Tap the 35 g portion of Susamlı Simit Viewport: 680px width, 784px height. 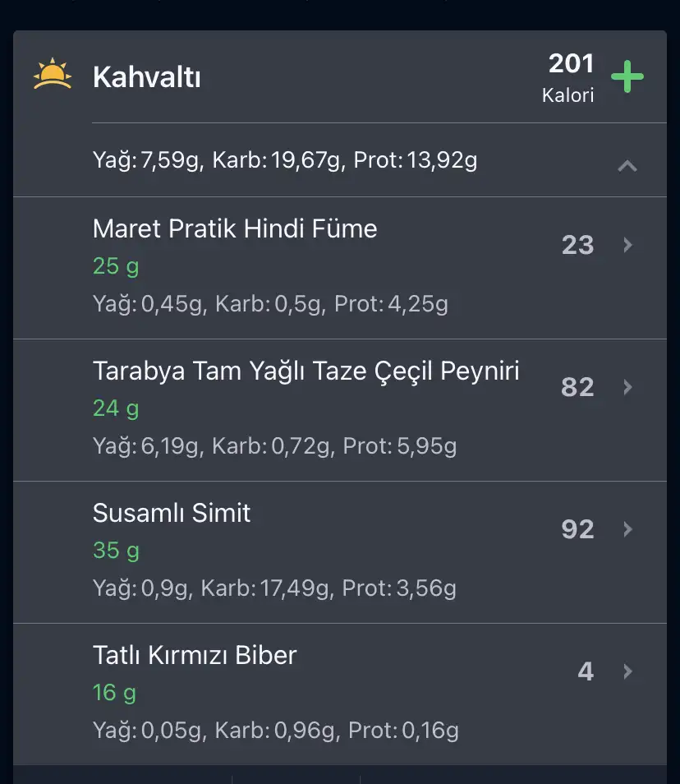pyautogui.click(x=116, y=551)
